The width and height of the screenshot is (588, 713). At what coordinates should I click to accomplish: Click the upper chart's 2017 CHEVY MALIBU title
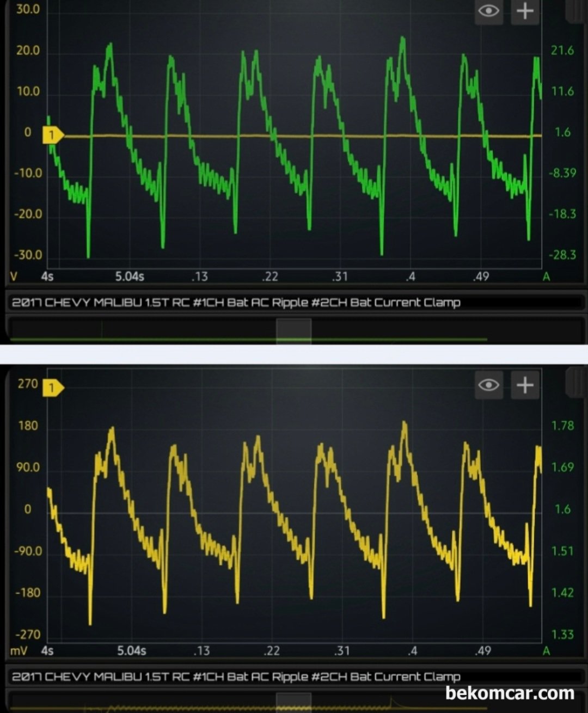tap(236, 303)
